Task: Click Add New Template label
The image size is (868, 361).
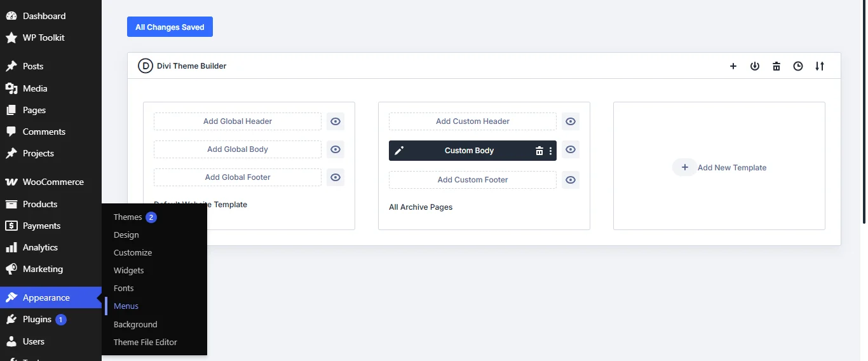Action: [x=732, y=168]
